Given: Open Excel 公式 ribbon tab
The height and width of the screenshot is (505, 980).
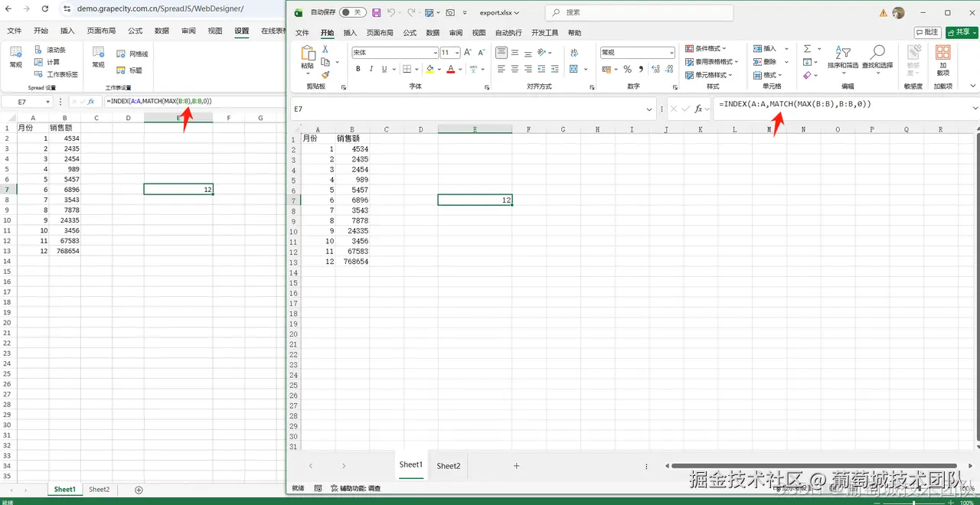Looking at the screenshot, I should [x=410, y=33].
